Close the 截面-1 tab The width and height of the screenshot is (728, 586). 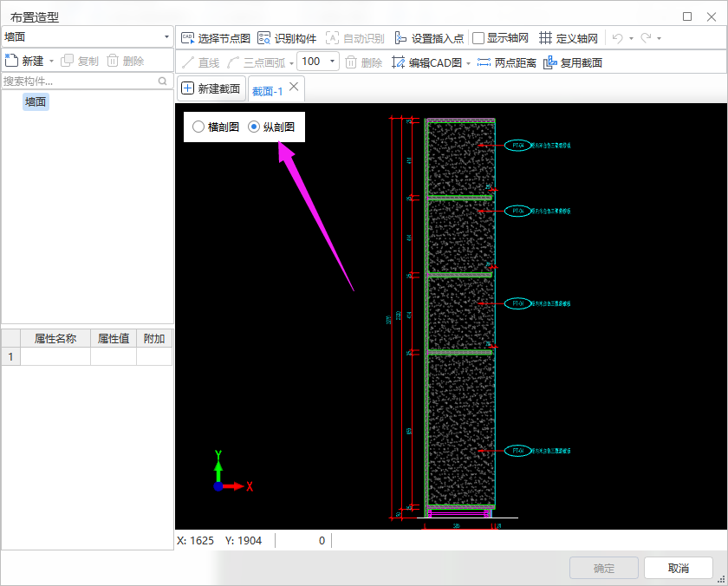(294, 87)
